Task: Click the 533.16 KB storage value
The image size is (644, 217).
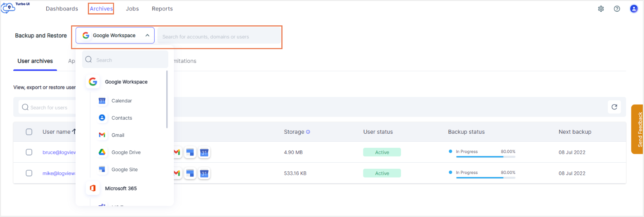Action: (295, 173)
